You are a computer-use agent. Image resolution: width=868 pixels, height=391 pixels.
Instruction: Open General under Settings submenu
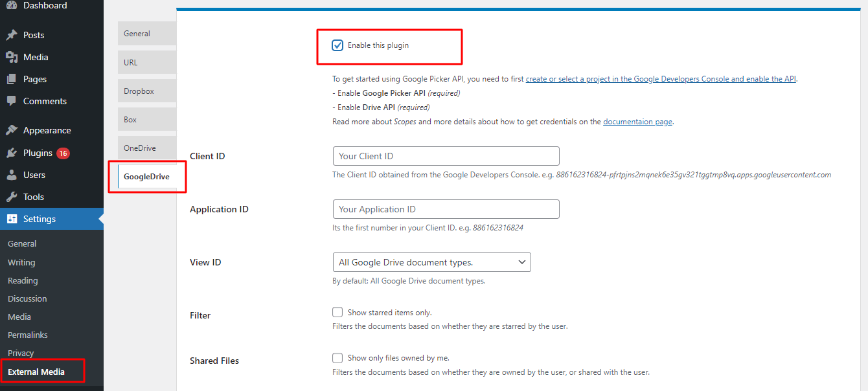[x=22, y=244]
